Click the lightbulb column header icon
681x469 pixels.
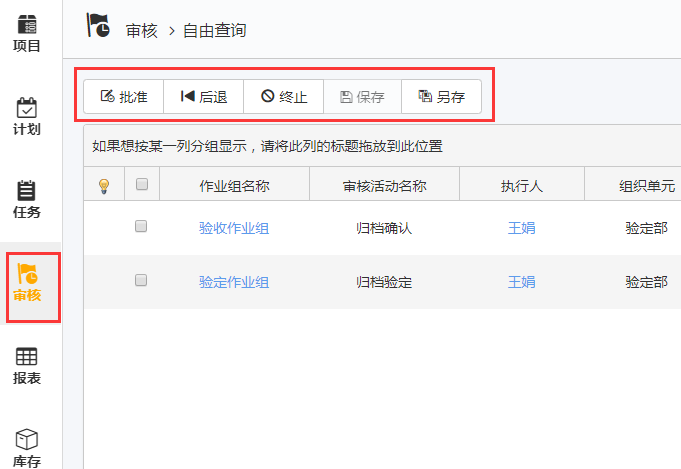102,185
